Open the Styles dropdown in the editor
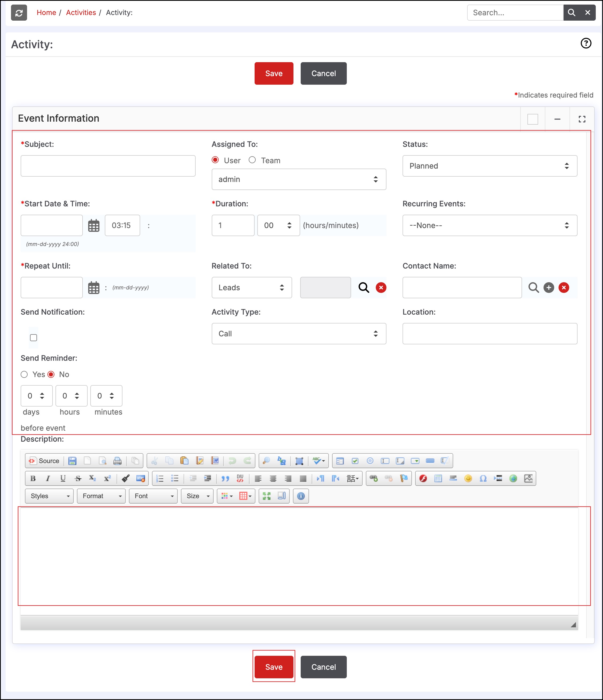Viewport: 603px width, 700px height. [49, 496]
